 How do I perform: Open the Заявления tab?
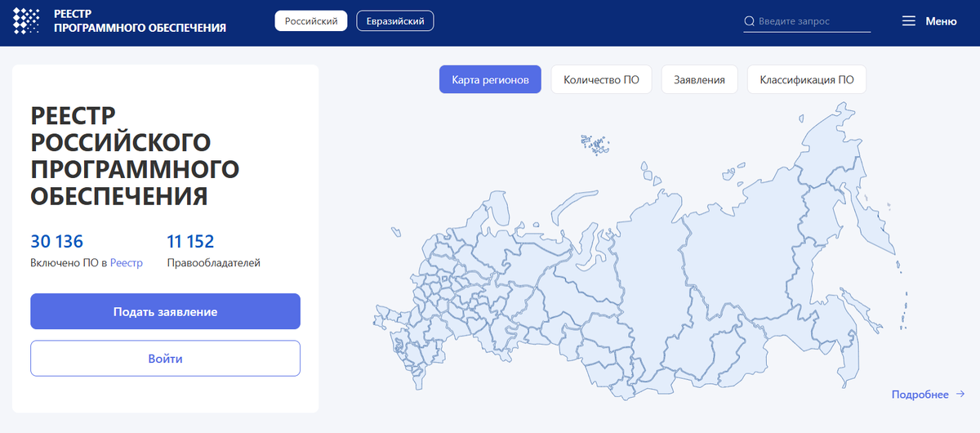point(699,80)
